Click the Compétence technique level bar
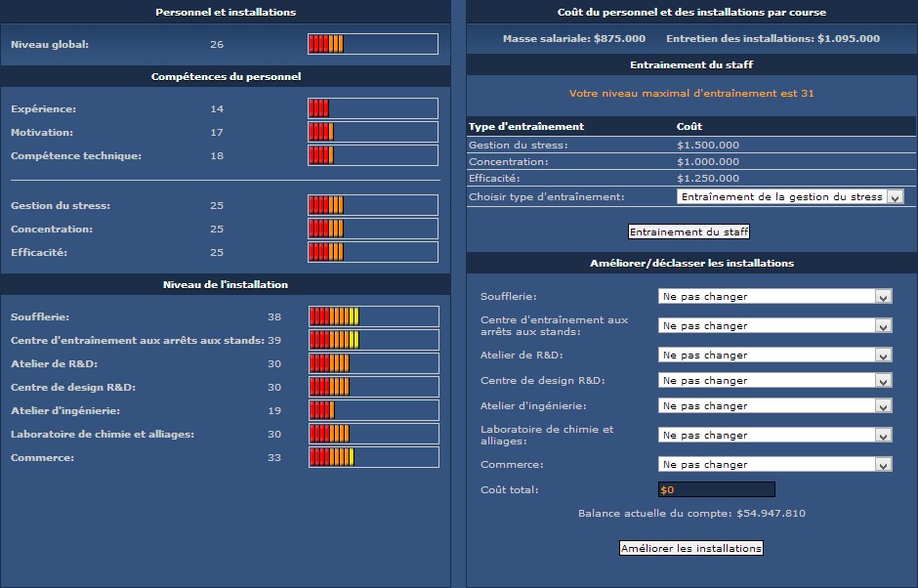 point(373,155)
